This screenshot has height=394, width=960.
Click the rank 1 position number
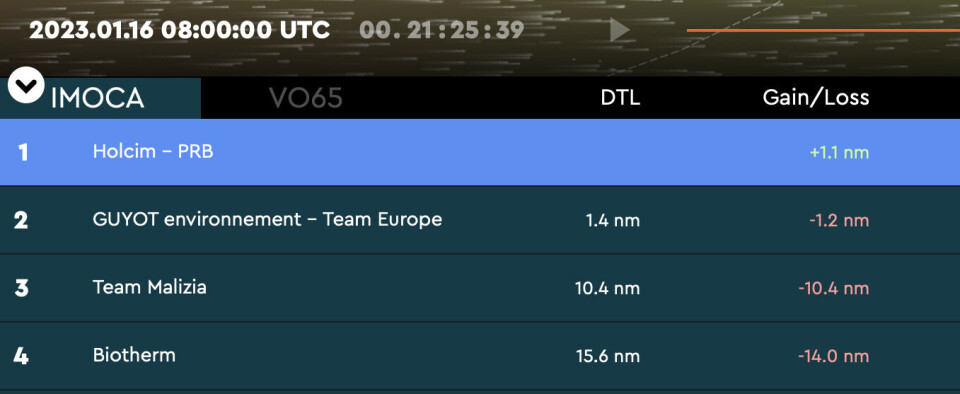(23, 152)
